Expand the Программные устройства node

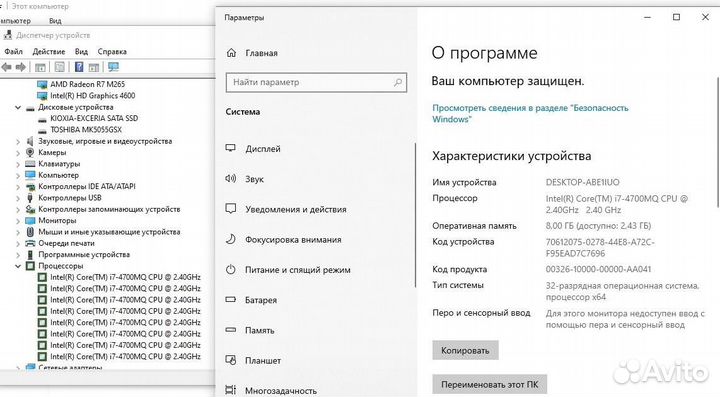pos(18,255)
